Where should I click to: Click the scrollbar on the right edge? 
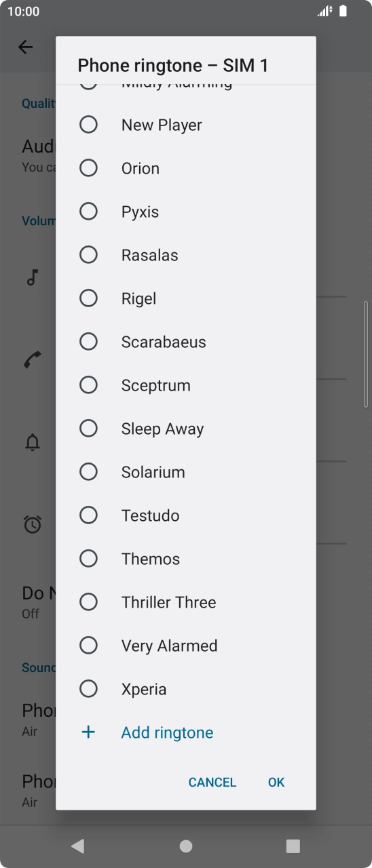(366, 354)
